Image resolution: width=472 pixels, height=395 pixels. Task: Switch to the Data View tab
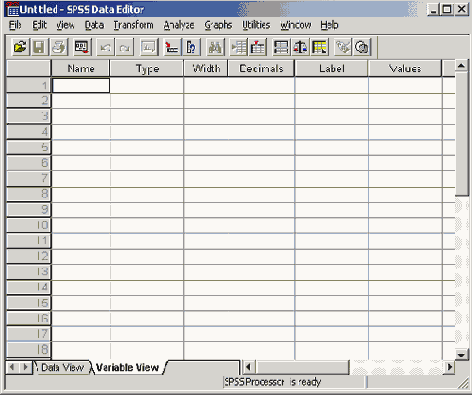(63, 368)
